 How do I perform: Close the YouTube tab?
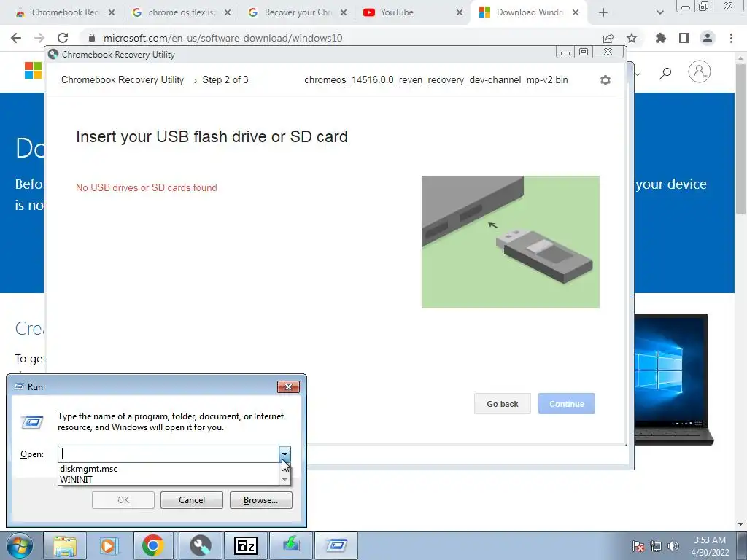pos(460,12)
